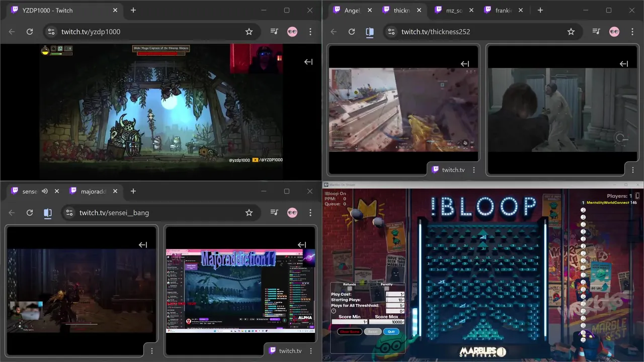Click MentalityWorldConnect in player list
644x362 pixels.
(608, 203)
